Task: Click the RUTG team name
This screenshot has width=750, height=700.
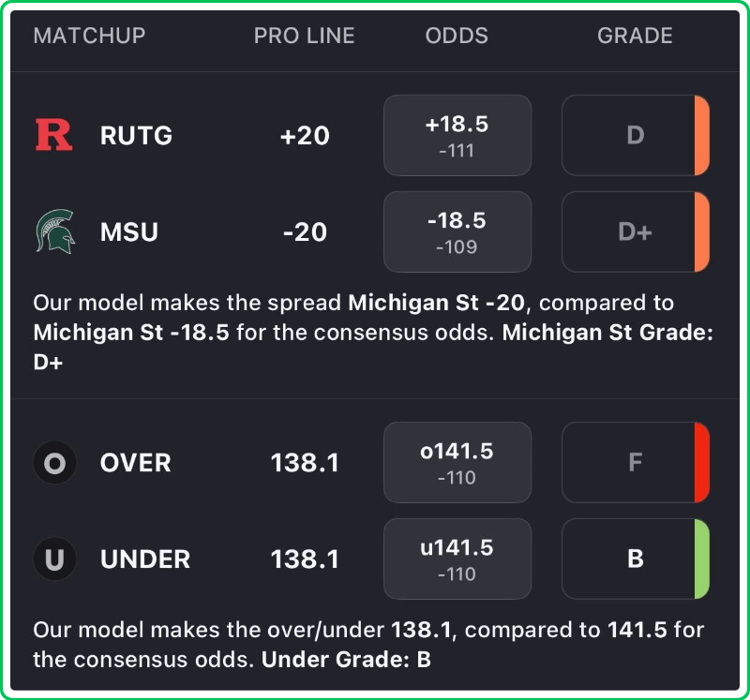Action: tap(136, 135)
